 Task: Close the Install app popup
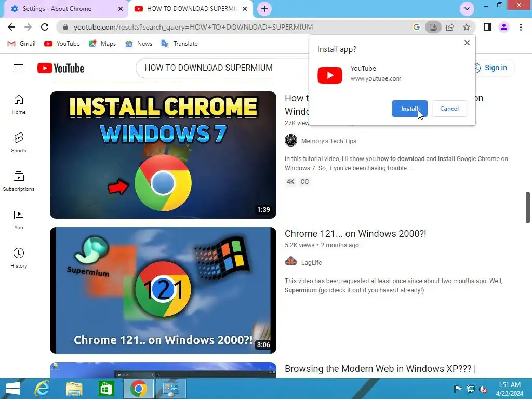pyautogui.click(x=467, y=43)
